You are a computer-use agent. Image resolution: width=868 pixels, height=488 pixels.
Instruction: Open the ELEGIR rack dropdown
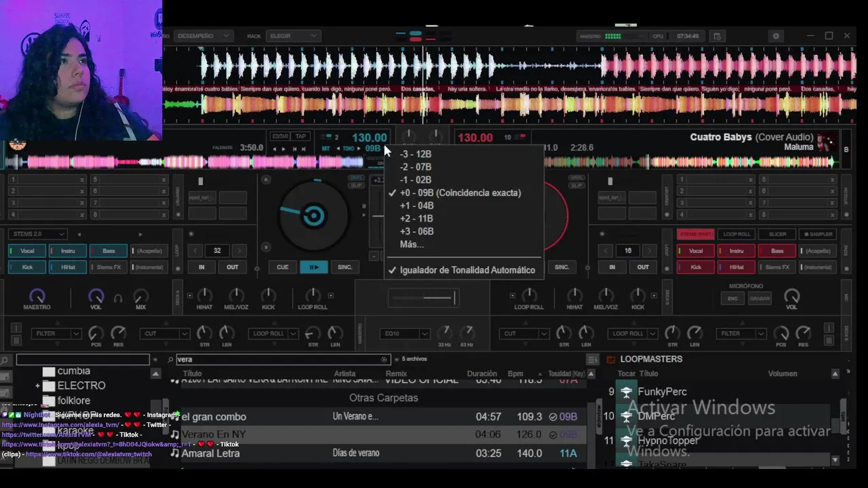292,36
